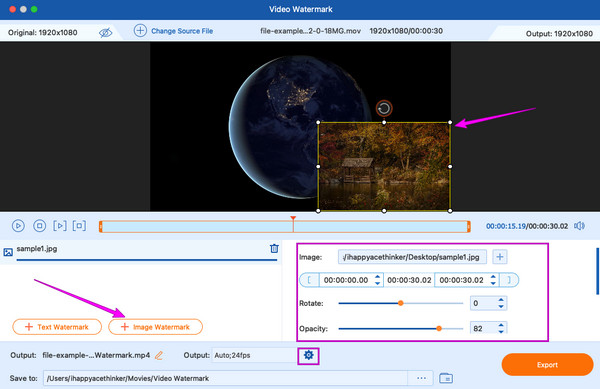The image size is (600, 389).
Task: Increase Rotate value with up arrow
Action: (501, 300)
